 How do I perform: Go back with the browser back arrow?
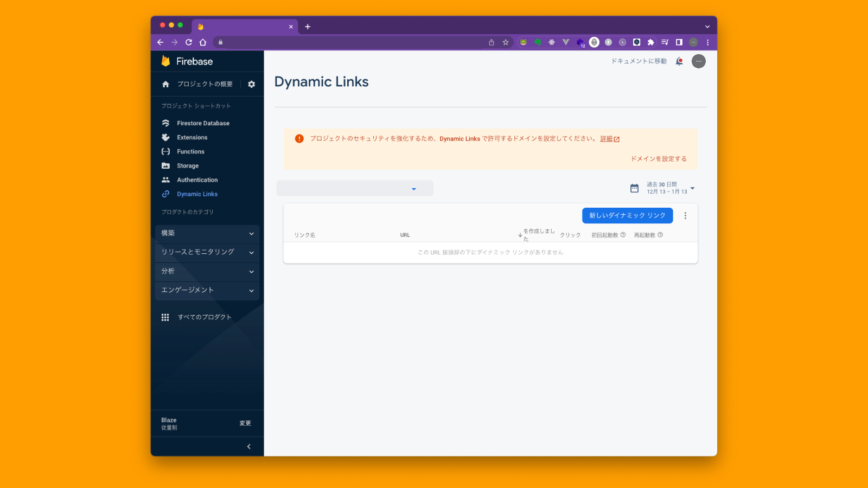[160, 42]
